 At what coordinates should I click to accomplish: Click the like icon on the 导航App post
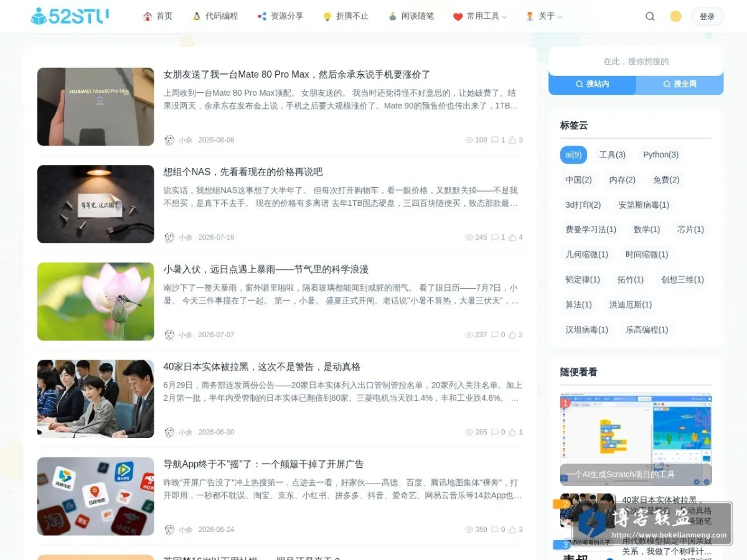pyautogui.click(x=512, y=530)
